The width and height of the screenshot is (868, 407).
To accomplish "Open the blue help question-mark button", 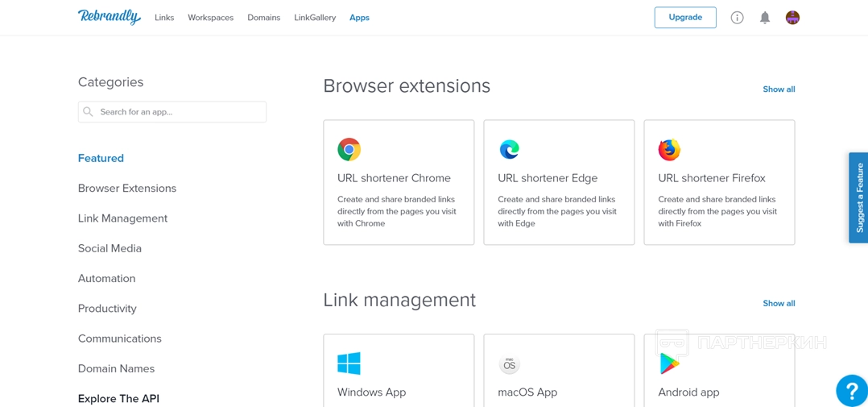I will (x=851, y=391).
